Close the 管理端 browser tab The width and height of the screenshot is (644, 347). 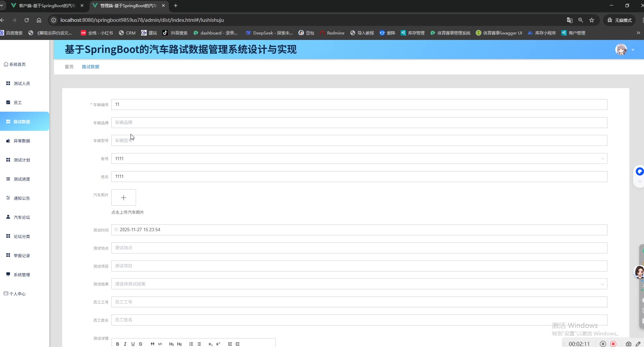(163, 5)
